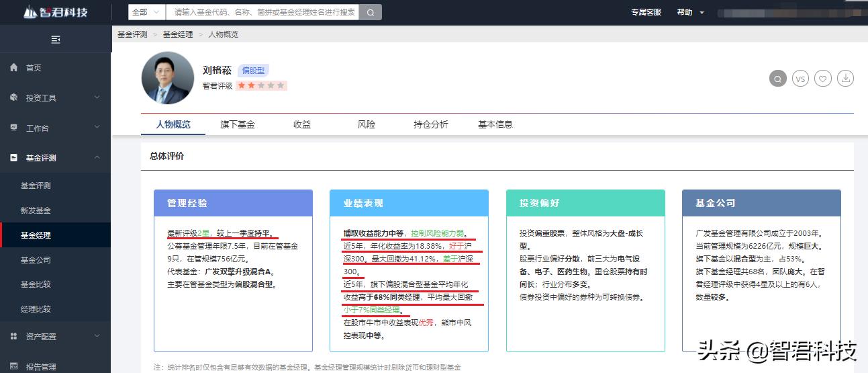868x373 pixels.
Task: Switch to 人物概览 tab
Action: [x=173, y=124]
